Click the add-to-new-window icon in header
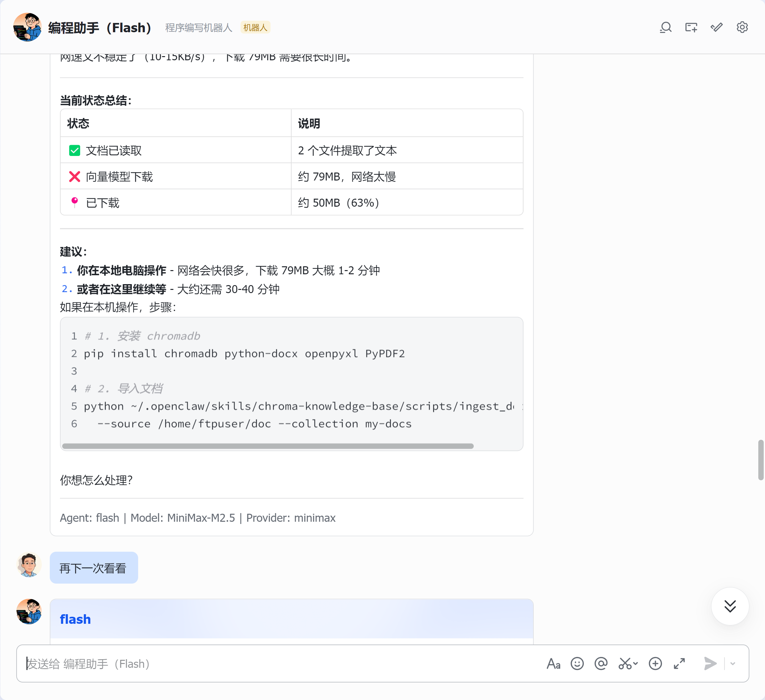 click(x=691, y=27)
